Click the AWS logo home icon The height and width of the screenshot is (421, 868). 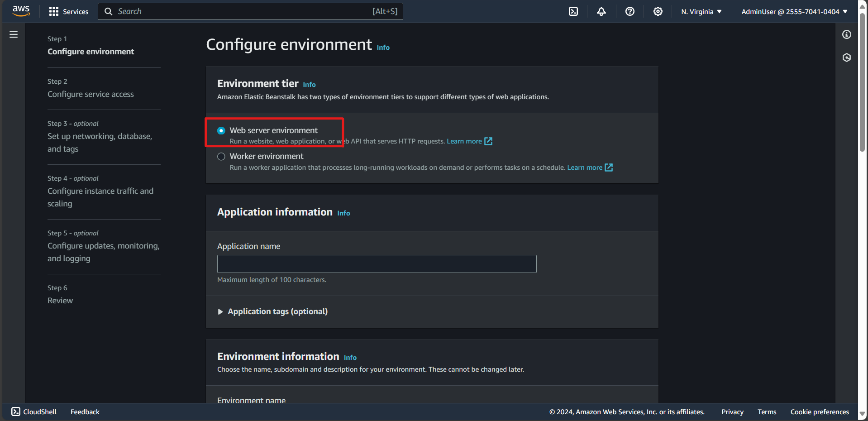pyautogui.click(x=21, y=11)
